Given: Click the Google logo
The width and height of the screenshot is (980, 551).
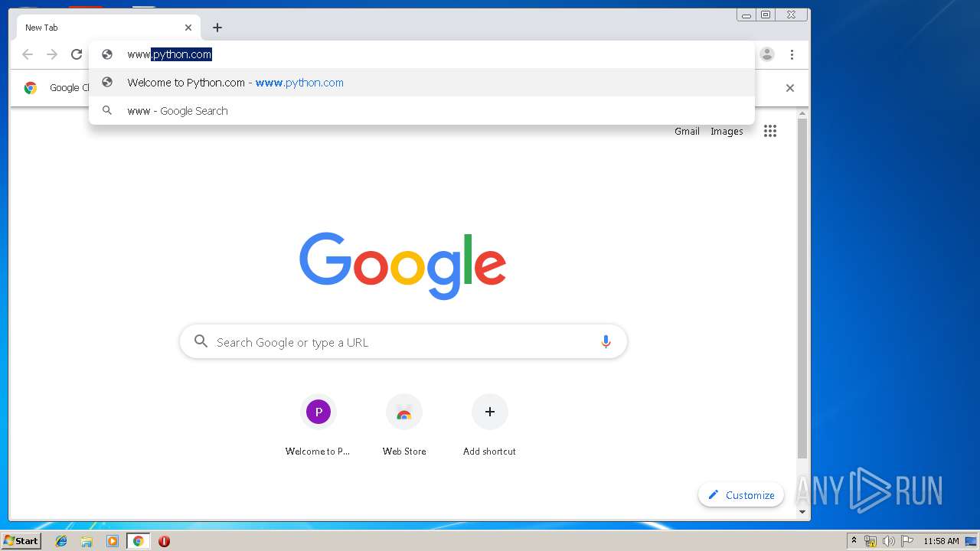Looking at the screenshot, I should pos(403,266).
